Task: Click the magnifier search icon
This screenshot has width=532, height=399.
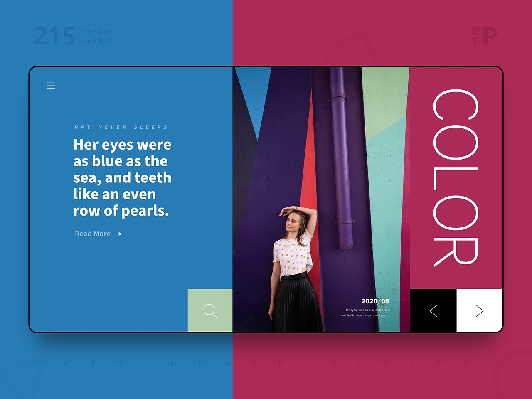Action: pos(210,310)
